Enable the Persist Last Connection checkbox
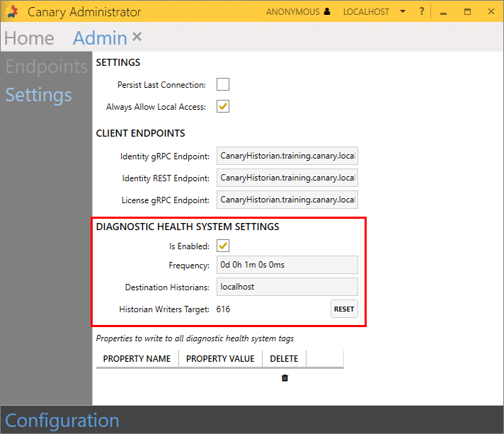Screen dimensions: 504x434 [x=223, y=85]
